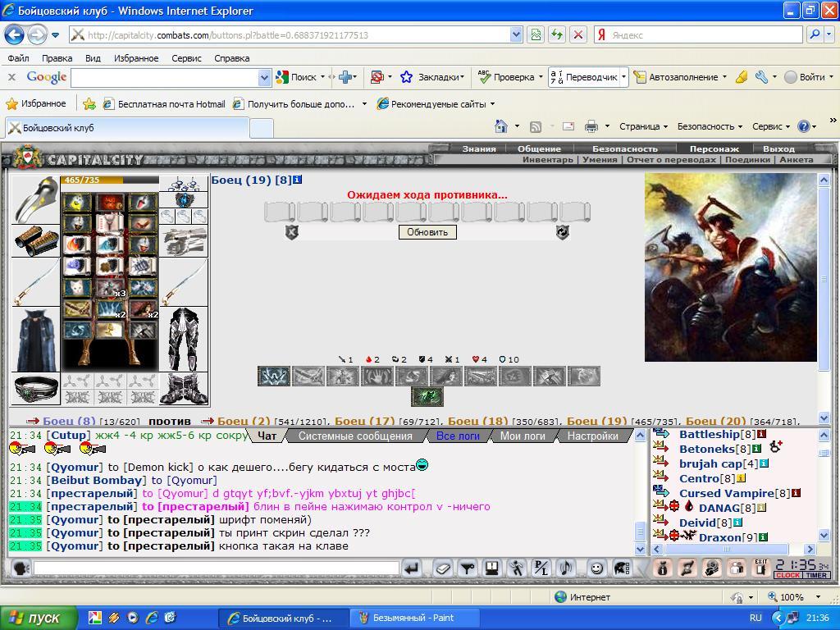Expand the Рекомендуемые сайты dropdown
The image size is (840, 630).
tap(492, 104)
